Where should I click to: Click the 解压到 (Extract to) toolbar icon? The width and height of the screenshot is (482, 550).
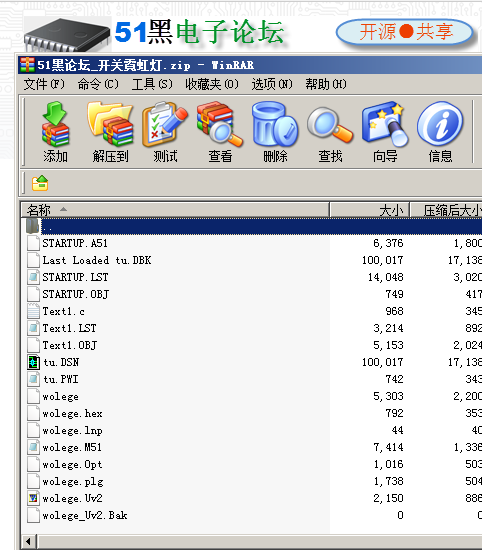(x=110, y=132)
